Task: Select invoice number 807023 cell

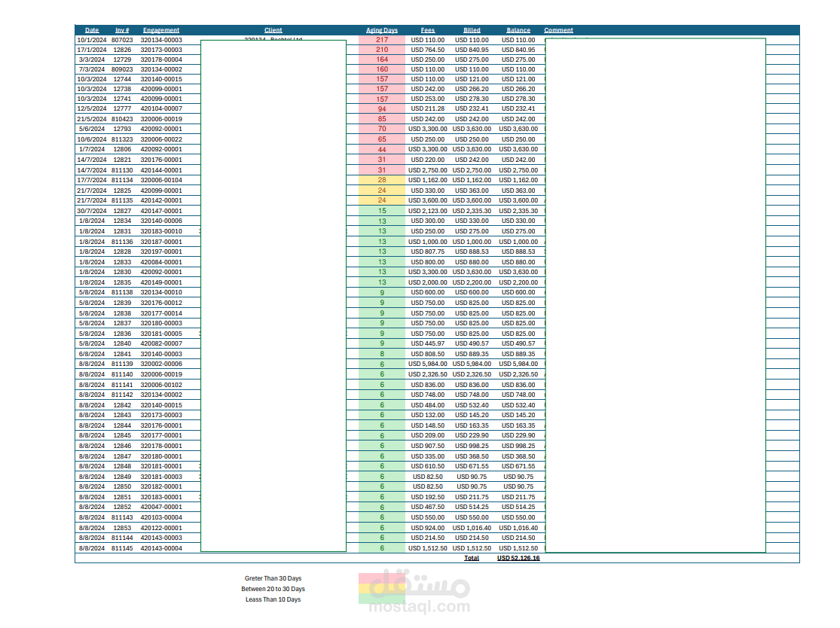Action: click(x=122, y=40)
